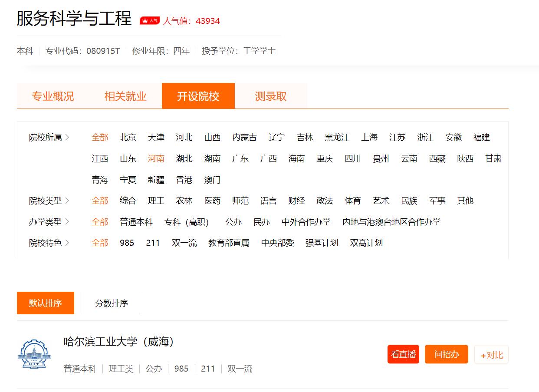Viewport: 539px width, 392px height.
Task: Select 医药 under 院校类型
Action: 212,201
